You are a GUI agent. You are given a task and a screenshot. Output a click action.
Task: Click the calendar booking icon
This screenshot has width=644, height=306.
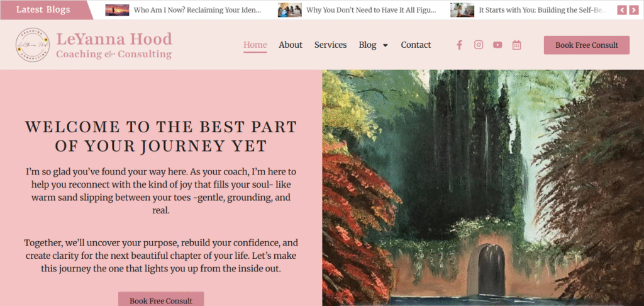(517, 45)
